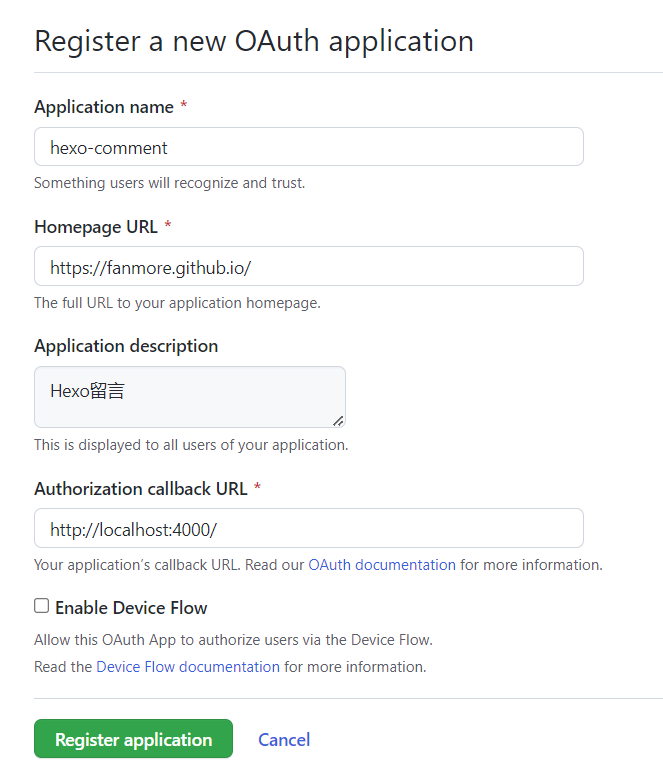Open the OAuth documentation link
The image size is (663, 777).
click(x=382, y=565)
